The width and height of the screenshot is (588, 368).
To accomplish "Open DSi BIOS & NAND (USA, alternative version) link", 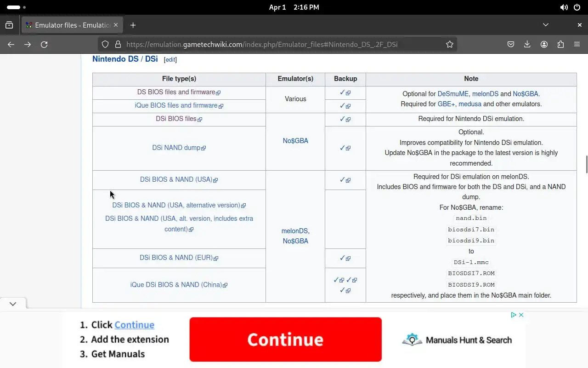I will tap(179, 205).
